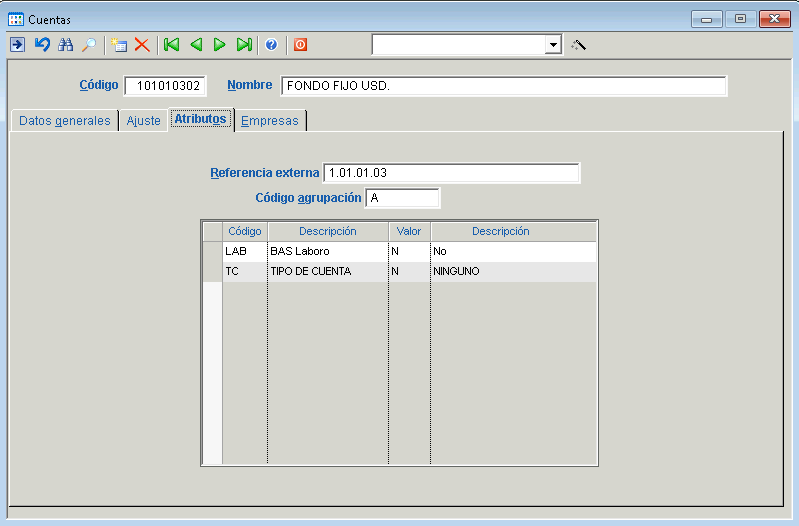Go to the first record
The height and width of the screenshot is (526, 799).
[172, 45]
